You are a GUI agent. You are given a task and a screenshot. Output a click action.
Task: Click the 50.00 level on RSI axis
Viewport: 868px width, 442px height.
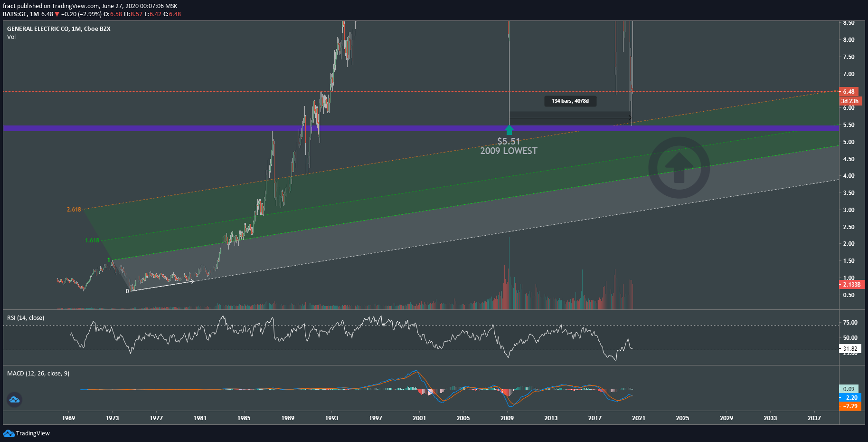(x=850, y=338)
